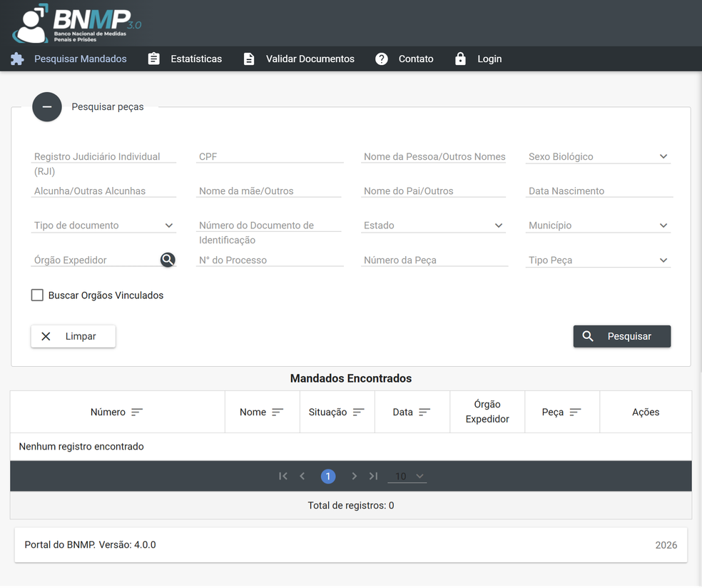
Task: Go to Validar Documentos page
Action: point(299,59)
